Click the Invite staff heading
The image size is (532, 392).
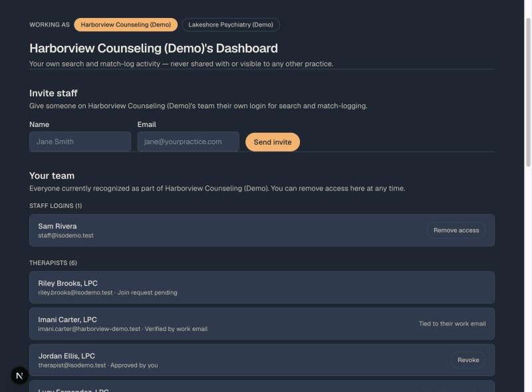[53, 93]
